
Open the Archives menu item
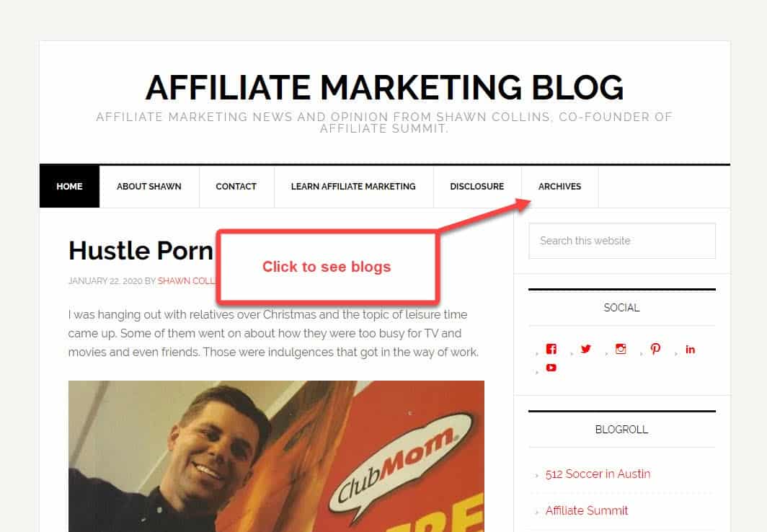coord(559,186)
